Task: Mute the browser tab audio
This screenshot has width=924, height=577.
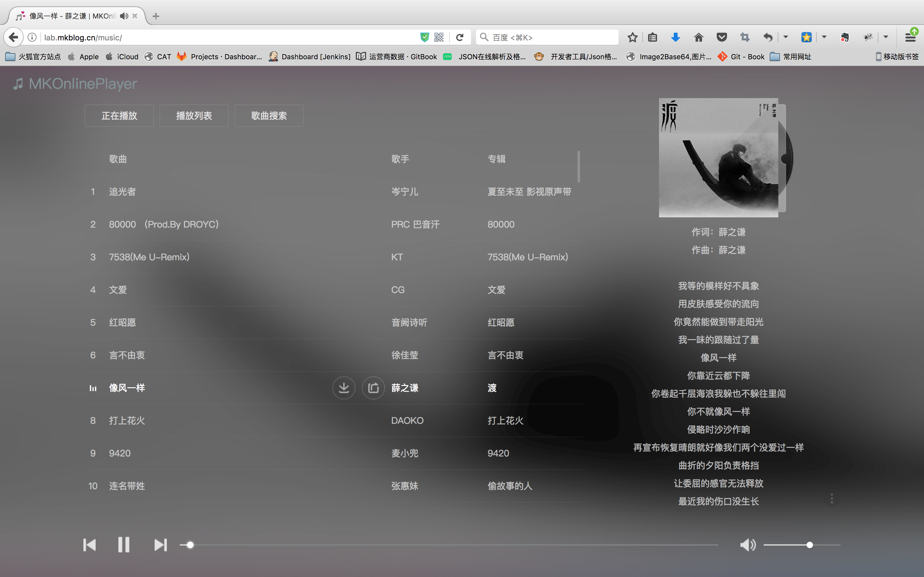Action: [x=124, y=16]
